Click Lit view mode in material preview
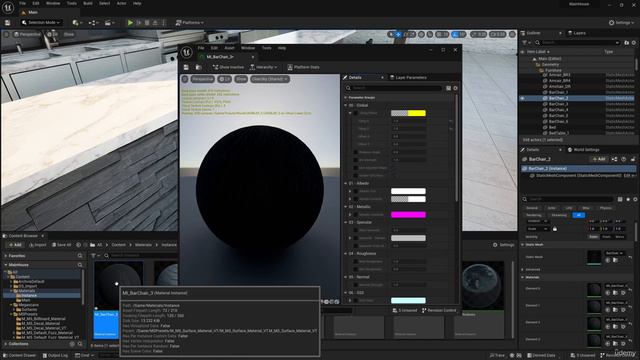640x360 pixels. (225, 79)
